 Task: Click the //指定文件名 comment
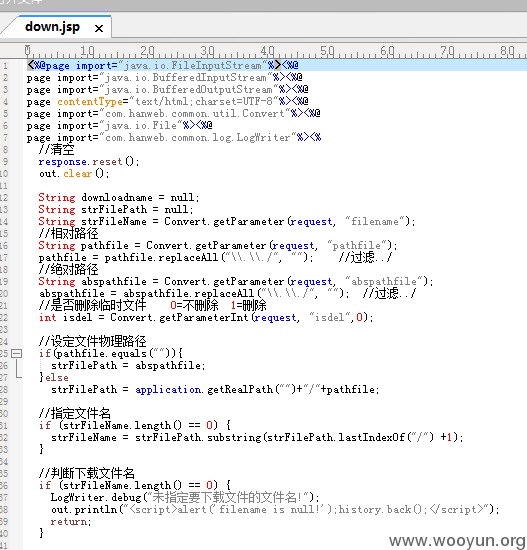coord(75,413)
